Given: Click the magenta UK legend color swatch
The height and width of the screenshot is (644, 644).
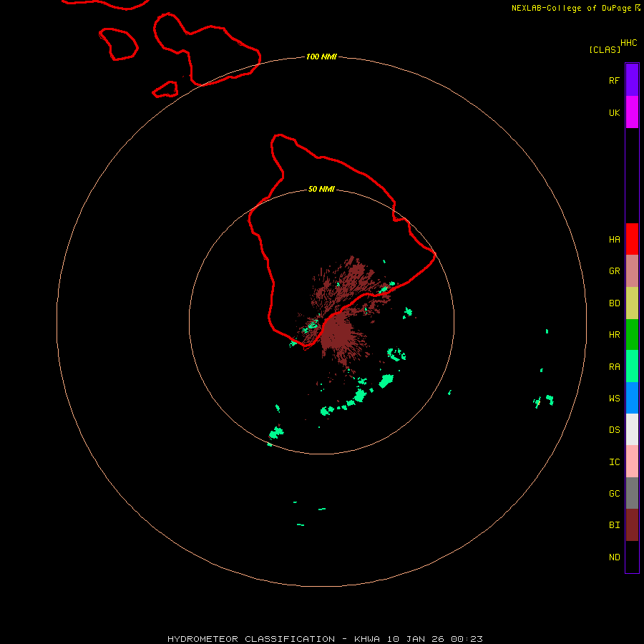Looking at the screenshot, I should (632, 112).
